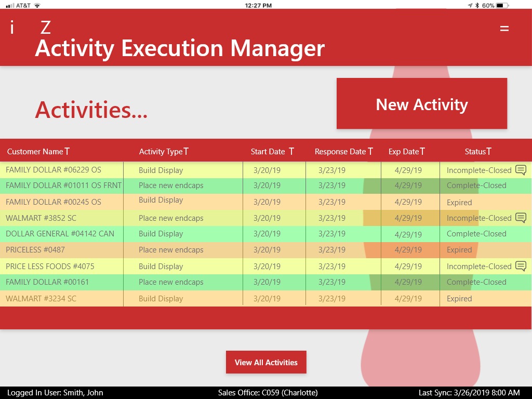Viewport: 532px width, 399px height.
Task: Click filter icon beside Activity Type
Action: pyautogui.click(x=187, y=151)
